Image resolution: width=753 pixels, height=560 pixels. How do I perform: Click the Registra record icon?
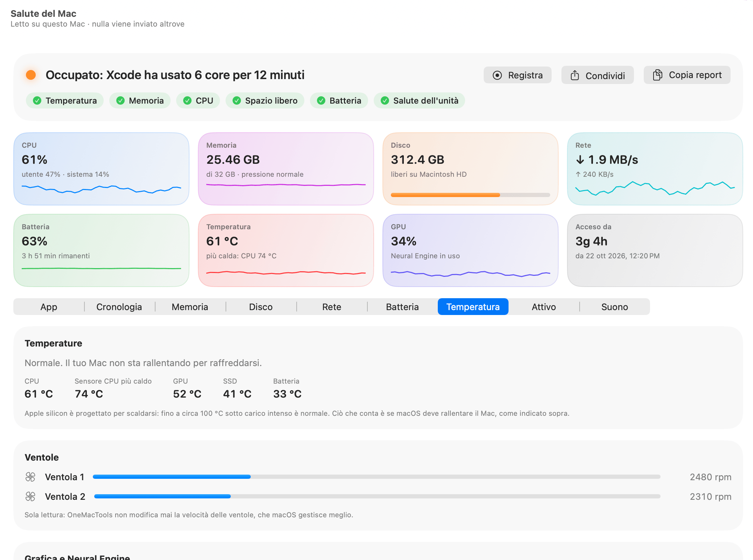pos(497,75)
